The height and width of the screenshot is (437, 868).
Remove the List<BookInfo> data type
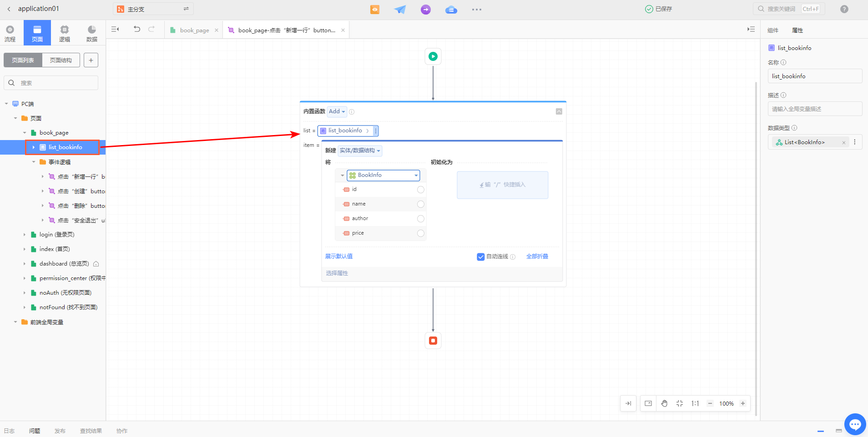(844, 143)
